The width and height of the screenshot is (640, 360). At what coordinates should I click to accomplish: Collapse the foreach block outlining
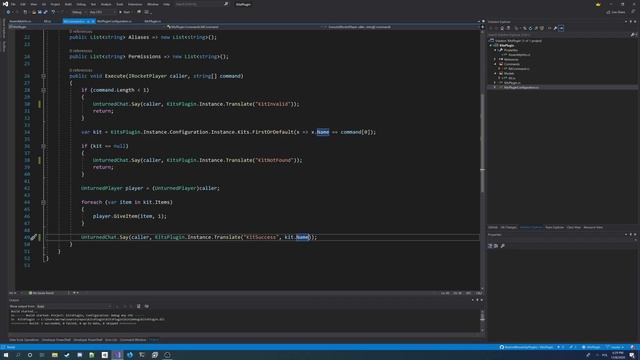pos(43,202)
